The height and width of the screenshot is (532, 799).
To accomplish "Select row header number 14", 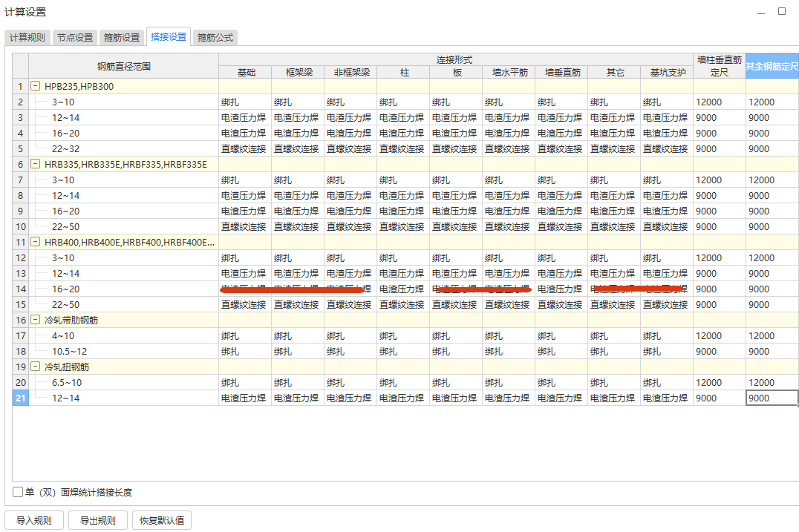I will [21, 289].
